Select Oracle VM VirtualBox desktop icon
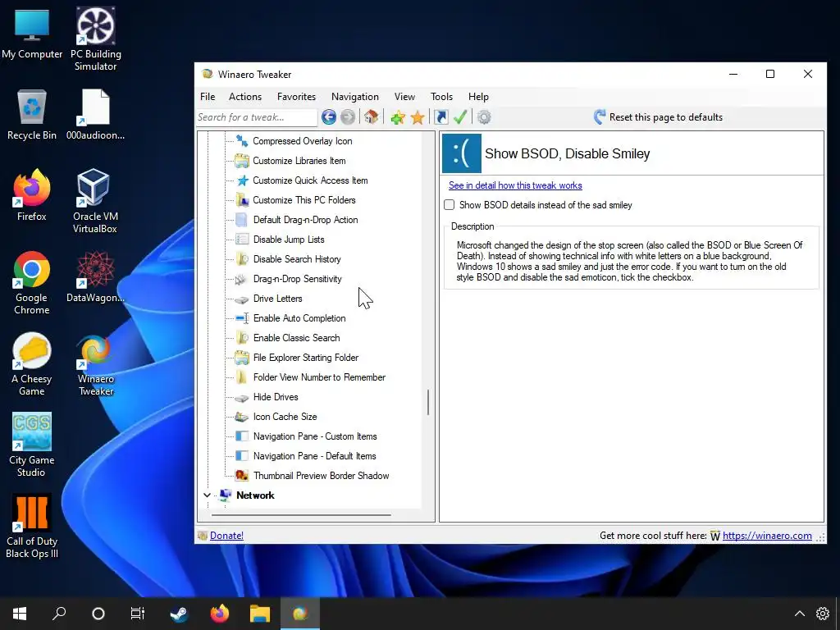Viewport: 840px width, 630px height. click(95, 201)
